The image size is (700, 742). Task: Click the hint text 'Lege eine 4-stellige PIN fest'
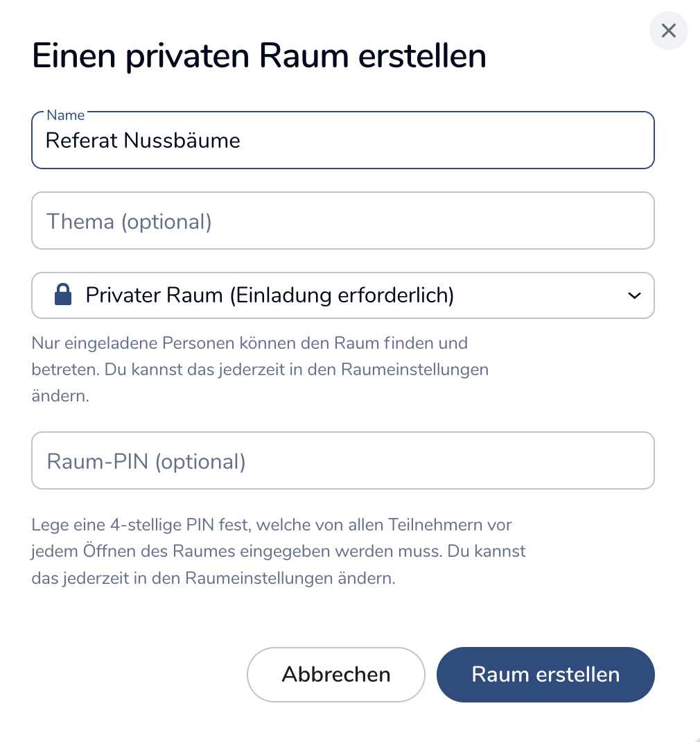[x=141, y=524]
